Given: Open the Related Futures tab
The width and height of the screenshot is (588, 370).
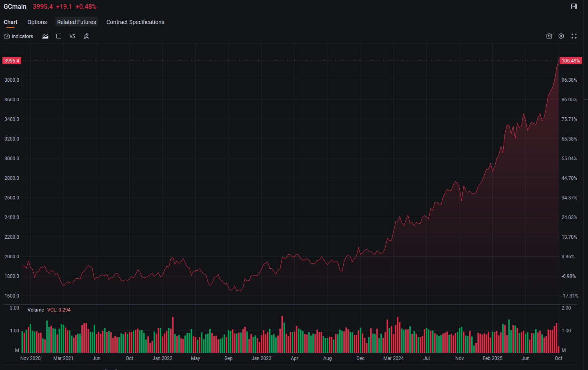Looking at the screenshot, I should pos(76,22).
